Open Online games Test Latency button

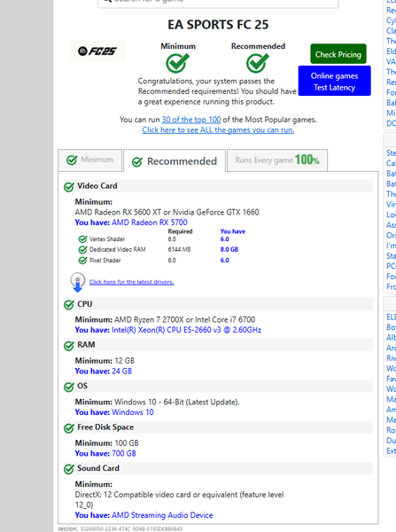tap(334, 82)
